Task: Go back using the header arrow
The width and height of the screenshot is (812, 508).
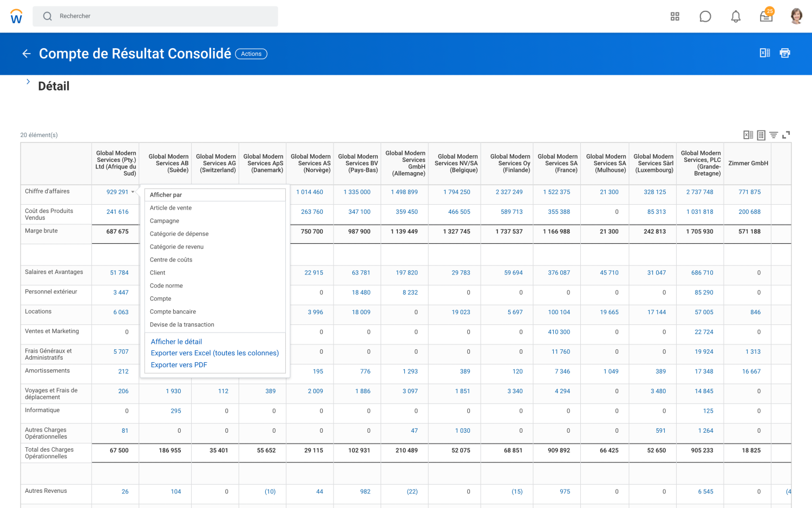Action: [x=26, y=54]
